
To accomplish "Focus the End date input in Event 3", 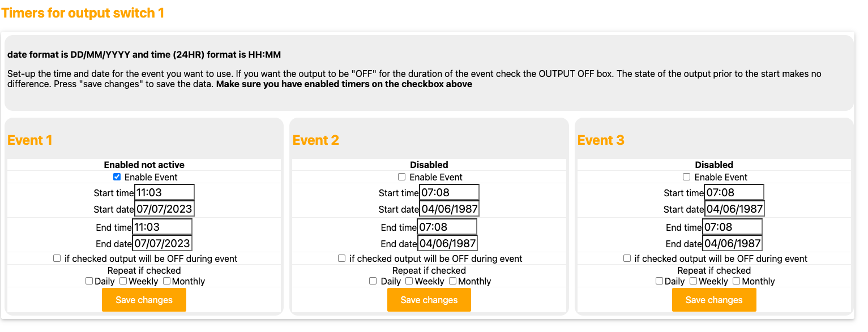I will click(x=732, y=244).
